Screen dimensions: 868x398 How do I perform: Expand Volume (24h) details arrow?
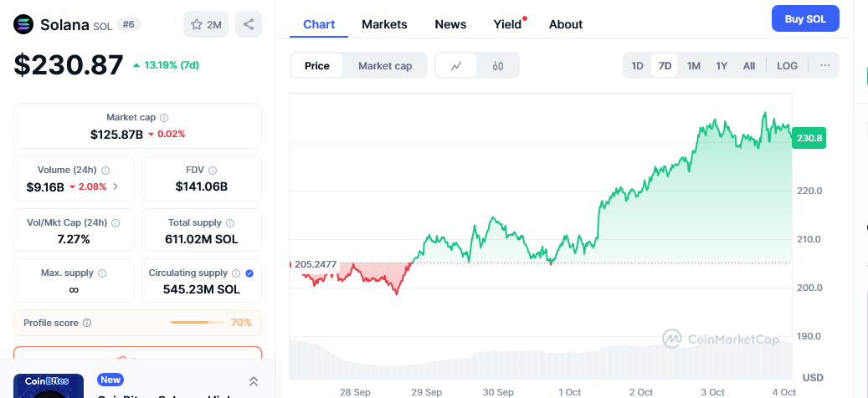116,186
